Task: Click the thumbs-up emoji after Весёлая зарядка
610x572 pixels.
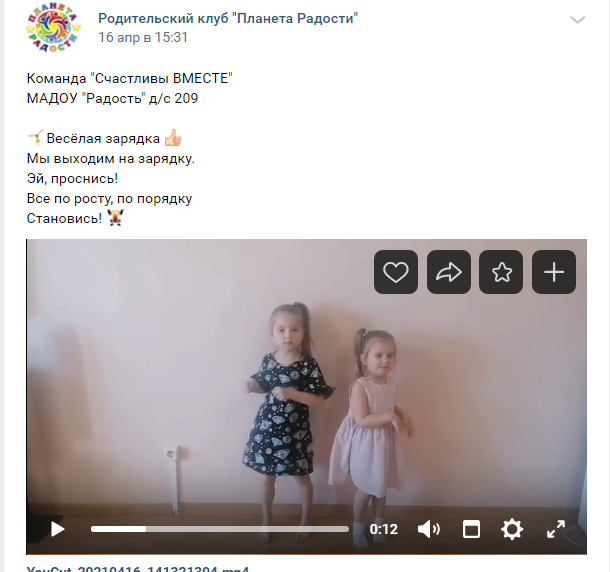Action: pos(173,138)
